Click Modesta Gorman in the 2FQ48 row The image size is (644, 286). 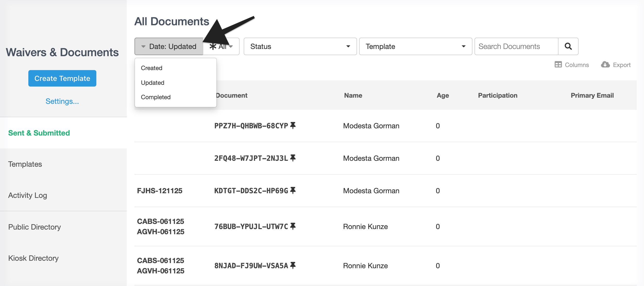[371, 158]
